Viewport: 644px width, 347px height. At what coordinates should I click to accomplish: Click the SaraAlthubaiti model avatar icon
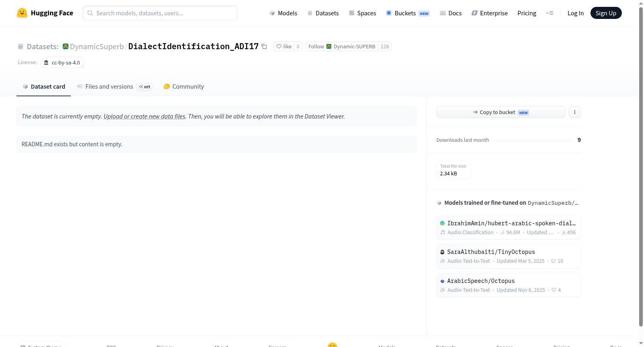pyautogui.click(x=442, y=252)
